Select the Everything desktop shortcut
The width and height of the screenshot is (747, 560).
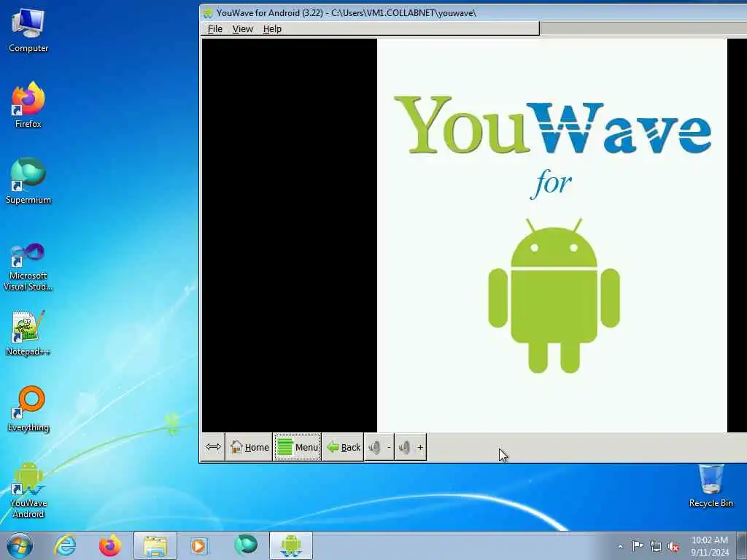tap(28, 408)
